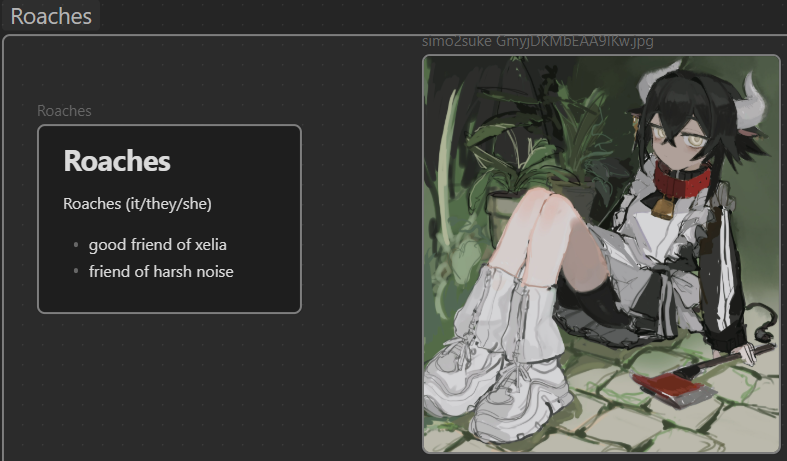
Task: Click the small Roaches file label above note card
Action: [64, 110]
